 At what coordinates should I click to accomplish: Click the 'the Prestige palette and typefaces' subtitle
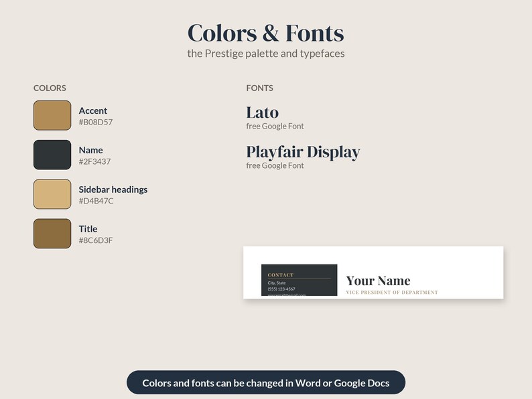(x=266, y=54)
